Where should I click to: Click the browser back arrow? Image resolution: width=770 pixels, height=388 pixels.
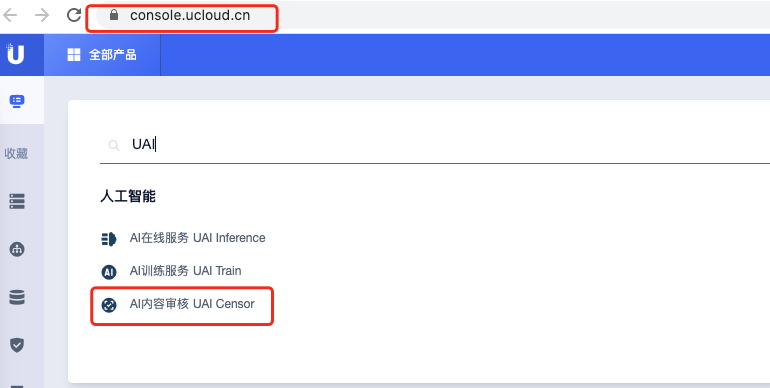(10, 15)
